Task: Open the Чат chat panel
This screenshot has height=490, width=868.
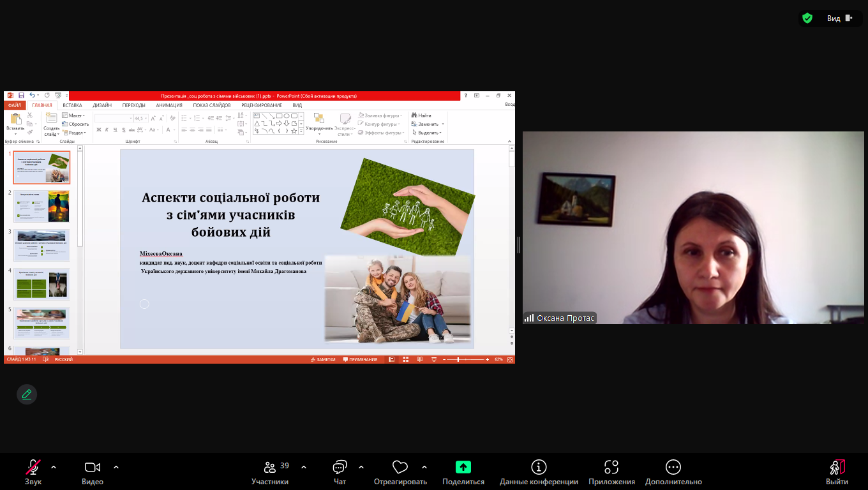Action: (x=340, y=467)
